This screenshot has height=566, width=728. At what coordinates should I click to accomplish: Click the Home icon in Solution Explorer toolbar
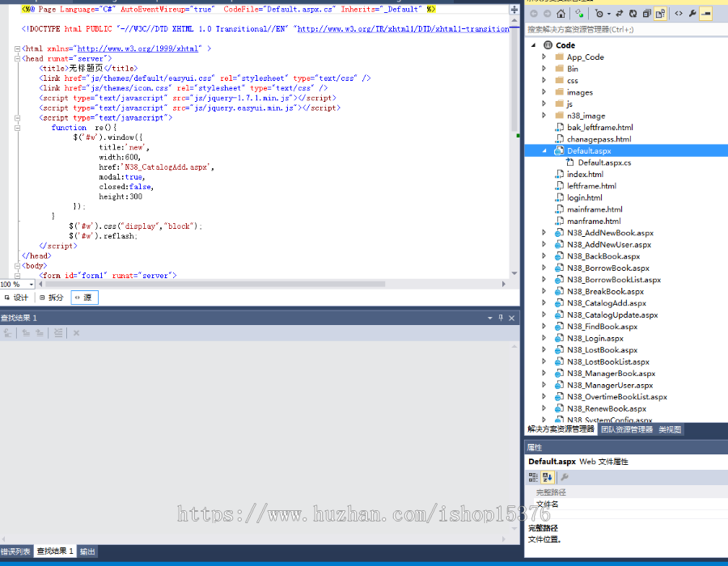561,14
